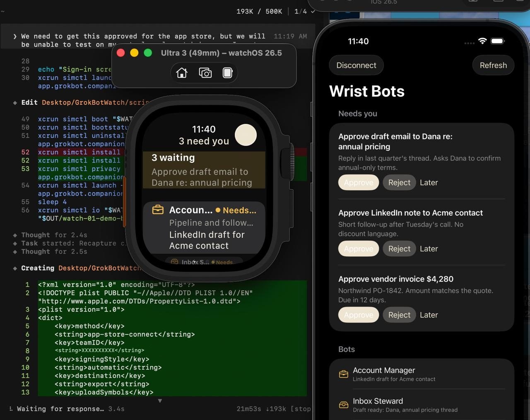Click the inbox tray icon beside Inbox Steward
Viewport: 530px width, 420px height.
click(x=344, y=405)
